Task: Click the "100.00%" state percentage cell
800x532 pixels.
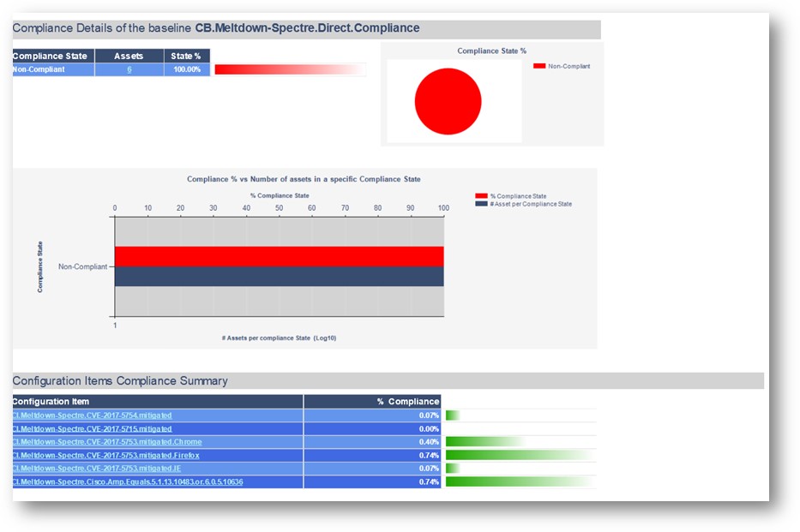Action: 187,69
